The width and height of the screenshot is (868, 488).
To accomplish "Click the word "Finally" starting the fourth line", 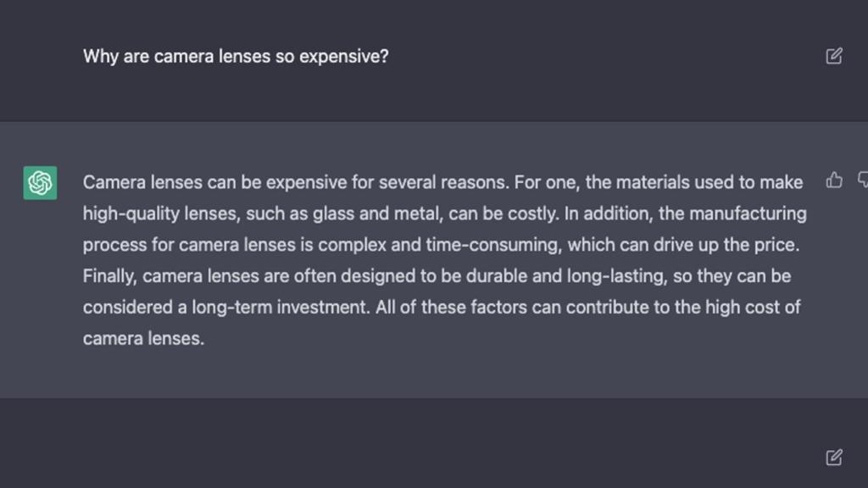I will [110, 276].
